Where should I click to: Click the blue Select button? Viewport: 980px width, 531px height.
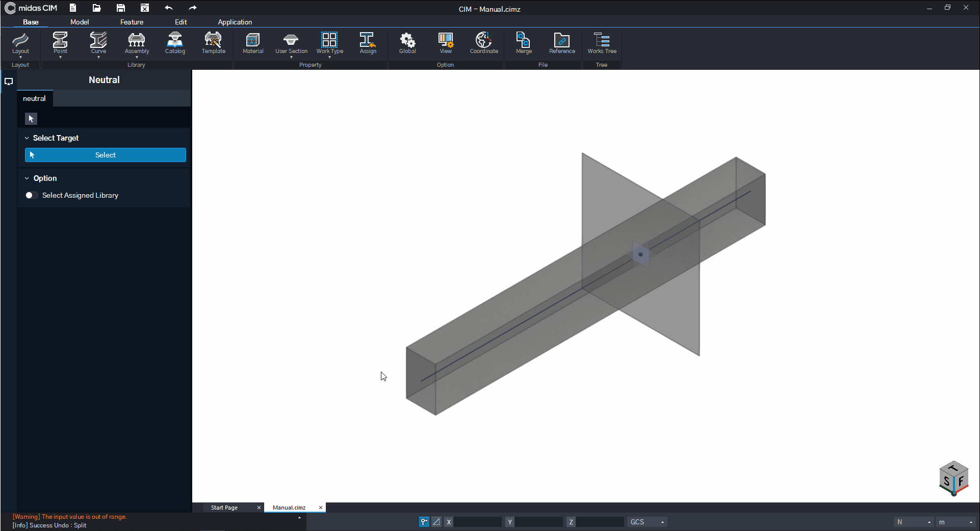[x=106, y=155]
